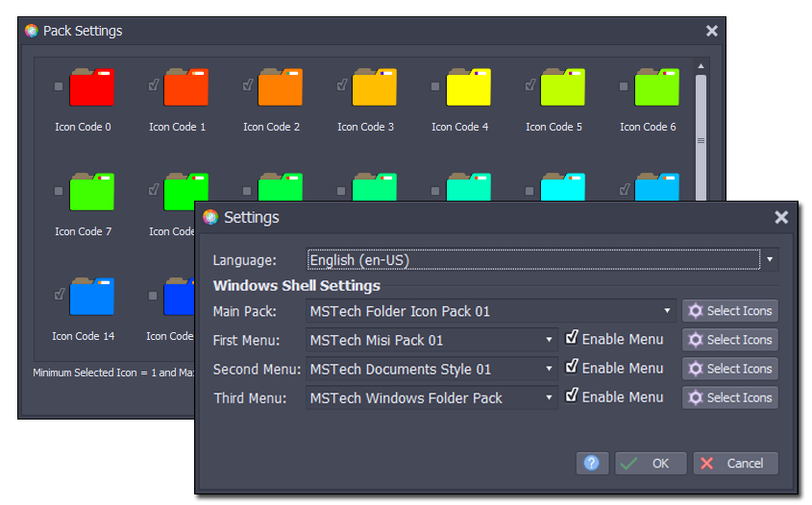Click the green folder Icon Code 7

pyautogui.click(x=91, y=192)
